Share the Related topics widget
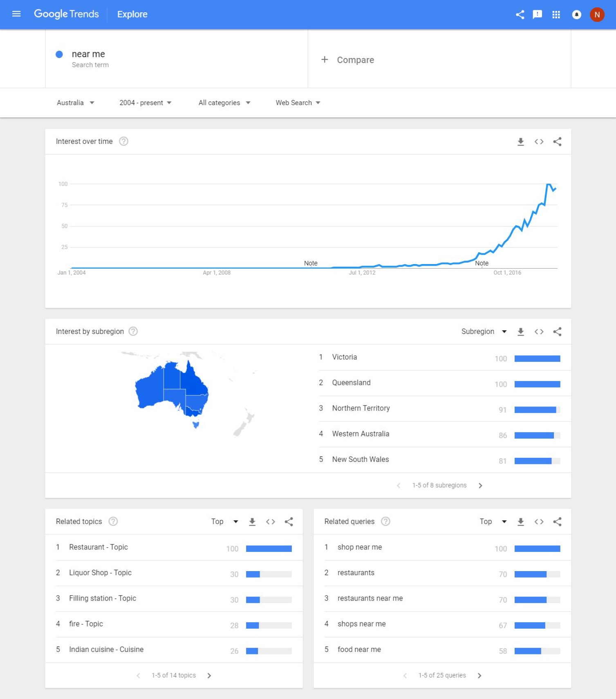 [289, 522]
